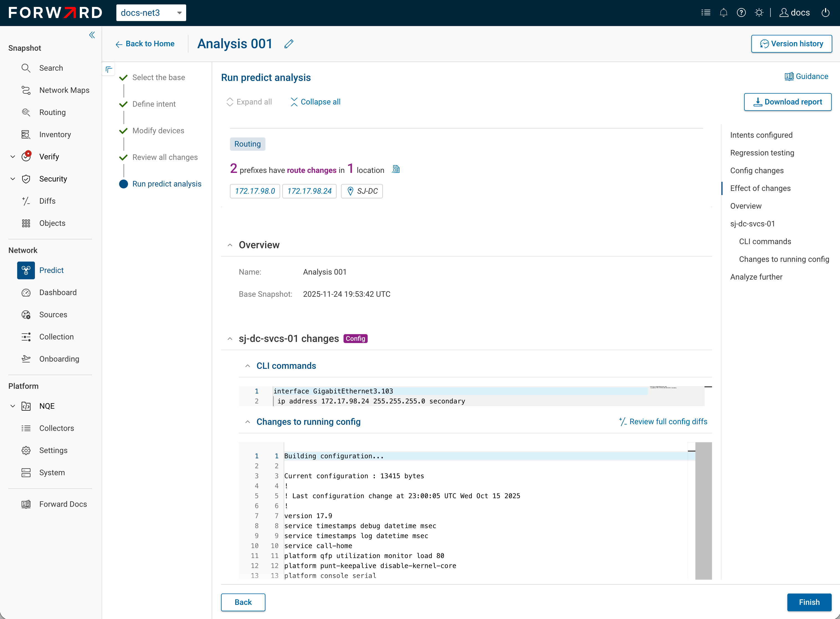Collapse the sj-dc-svcs-01 changes section
This screenshot has height=619, width=840.
pyautogui.click(x=230, y=339)
